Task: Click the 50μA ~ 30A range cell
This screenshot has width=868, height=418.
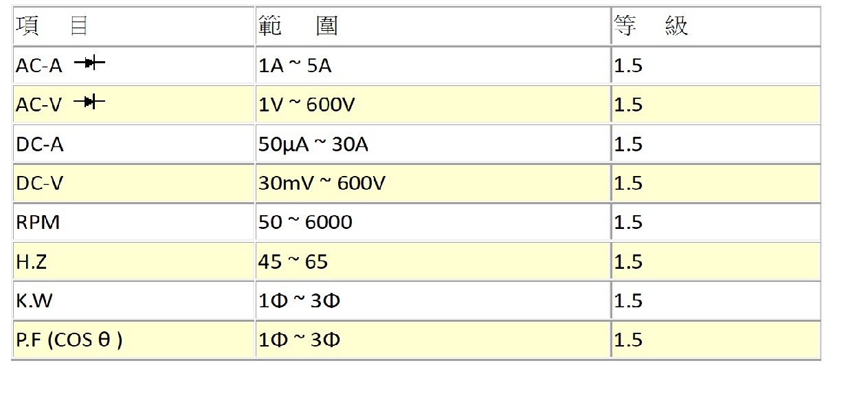Action: coord(433,144)
